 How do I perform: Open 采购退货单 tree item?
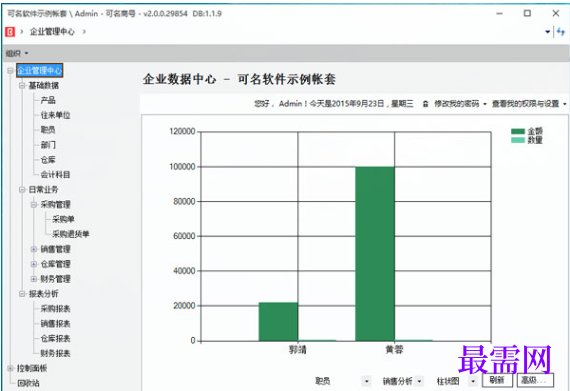(x=71, y=234)
